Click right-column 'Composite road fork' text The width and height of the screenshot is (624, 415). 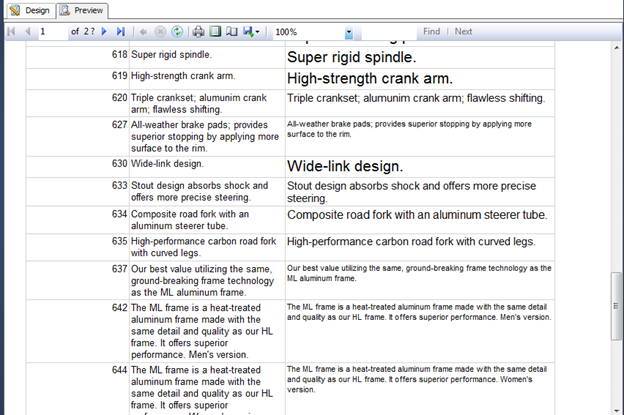pyautogui.click(x=417, y=215)
